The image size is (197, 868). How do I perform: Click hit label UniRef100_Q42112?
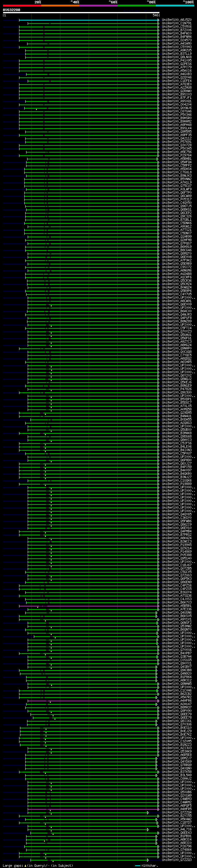pyautogui.click(x=177, y=139)
